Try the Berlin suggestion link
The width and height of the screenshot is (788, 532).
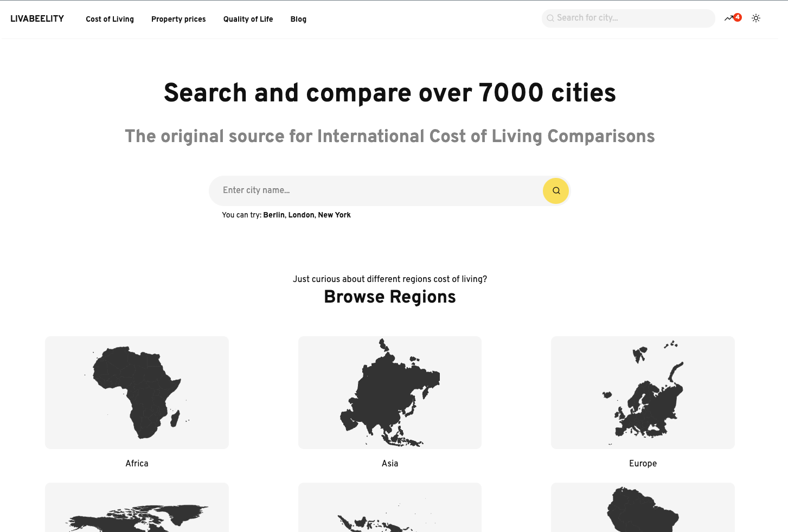click(x=274, y=215)
